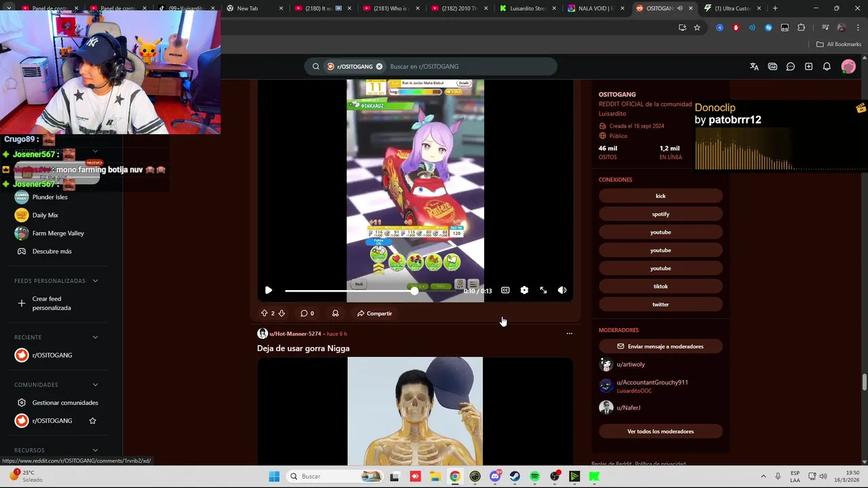Open Daily Mix game in sidebar
Image resolution: width=868 pixels, height=488 pixels.
45,215
